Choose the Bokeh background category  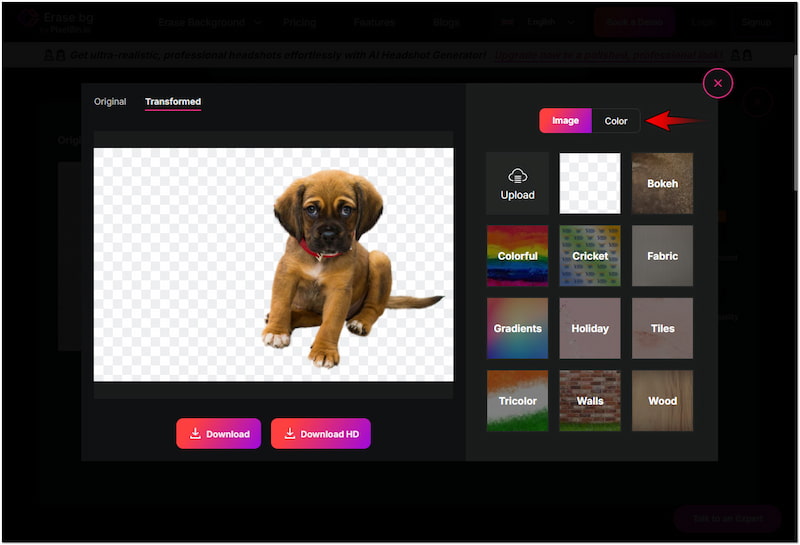pos(662,184)
